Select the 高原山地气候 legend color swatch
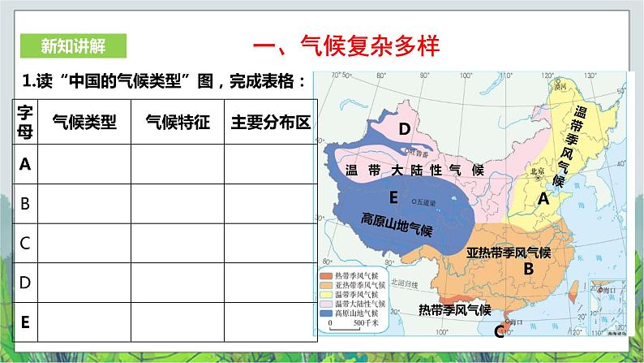The width and height of the screenshot is (644, 363). click(326, 311)
